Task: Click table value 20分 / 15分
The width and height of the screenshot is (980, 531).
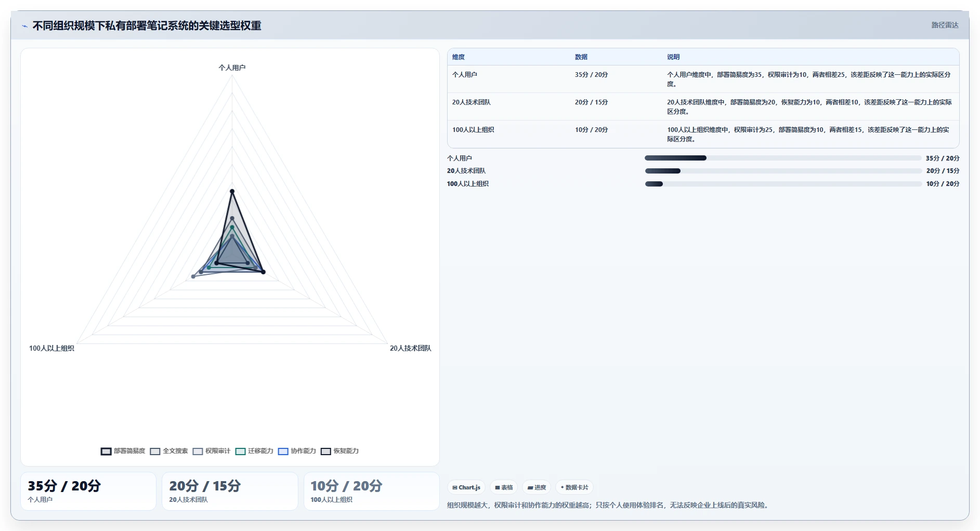Action: [x=591, y=102]
